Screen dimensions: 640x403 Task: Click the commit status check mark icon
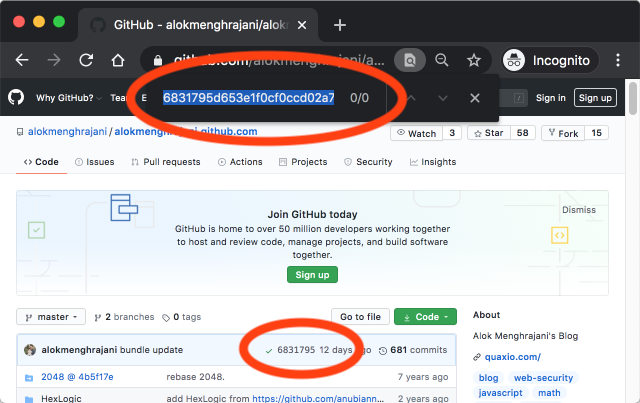pyautogui.click(x=269, y=351)
